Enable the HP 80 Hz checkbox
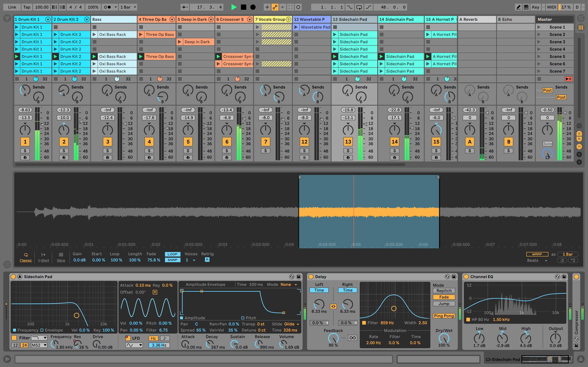This screenshot has width=588, height=367. point(468,319)
